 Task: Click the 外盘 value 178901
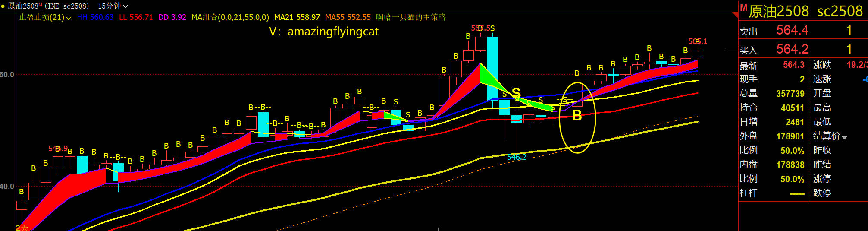[790, 136]
